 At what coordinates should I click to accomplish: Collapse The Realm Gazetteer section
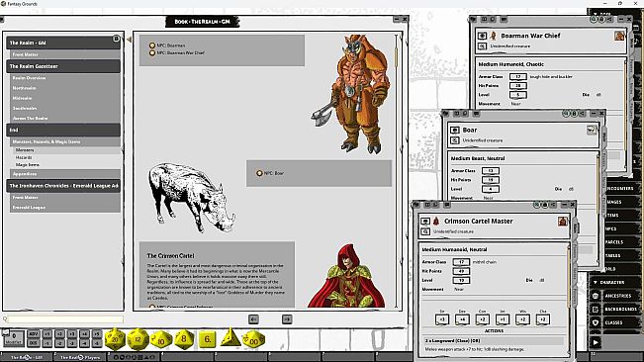(63, 66)
